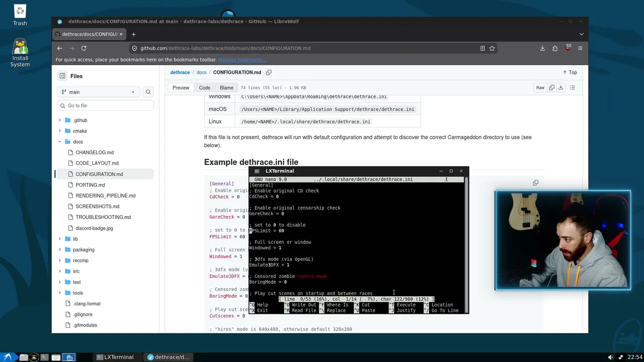Open the Arch-style start menu on taskbar

(9, 357)
